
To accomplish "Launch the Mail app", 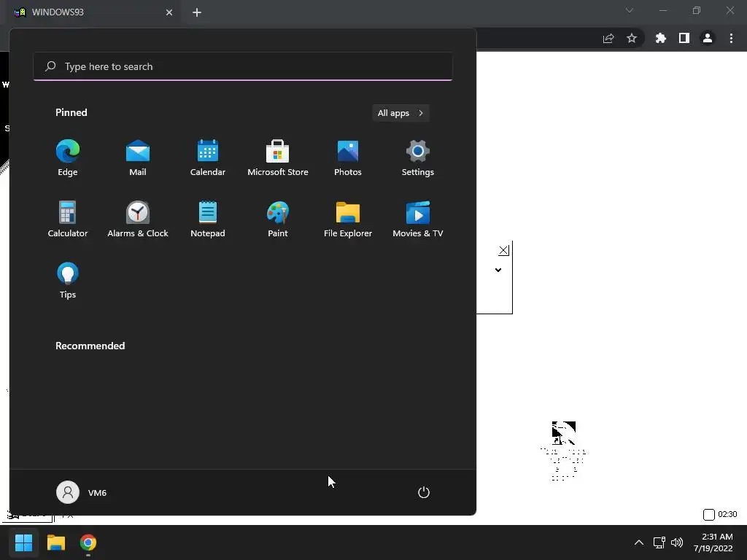I will (x=138, y=157).
